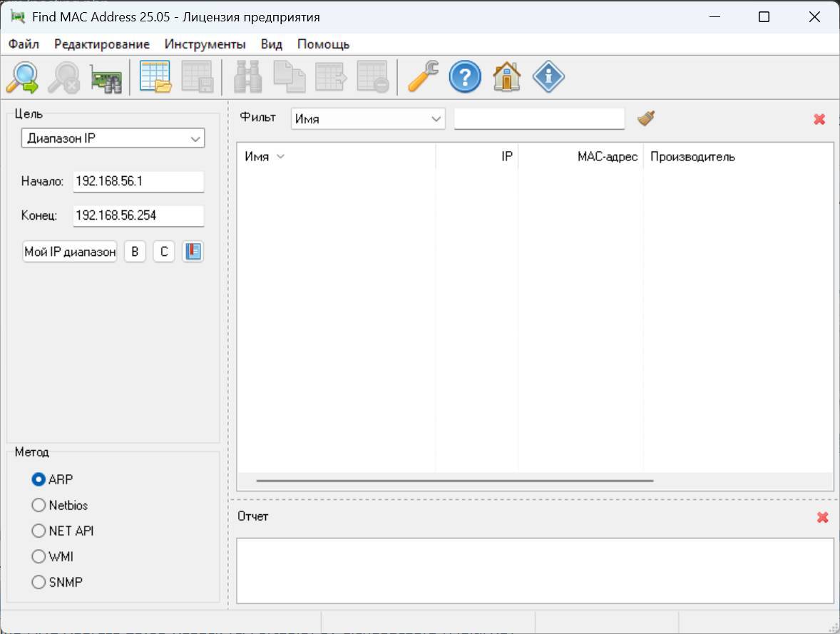This screenshot has width=840, height=634.
Task: Open the network card MAC address tool
Action: click(x=106, y=77)
